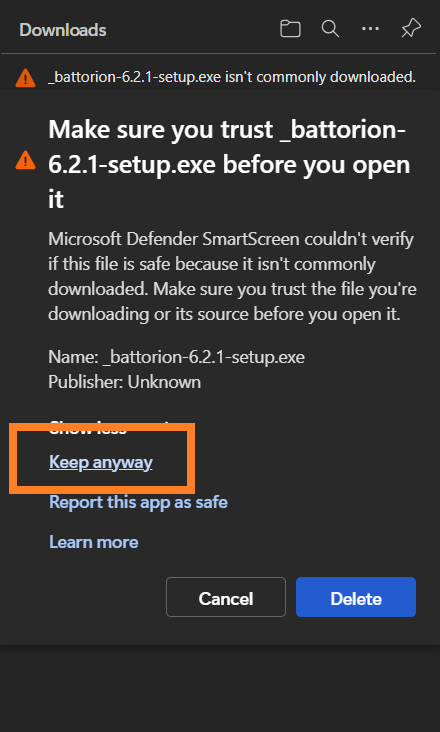The height and width of the screenshot is (732, 440).
Task: Click the search downloads magnifier icon
Action: (330, 29)
